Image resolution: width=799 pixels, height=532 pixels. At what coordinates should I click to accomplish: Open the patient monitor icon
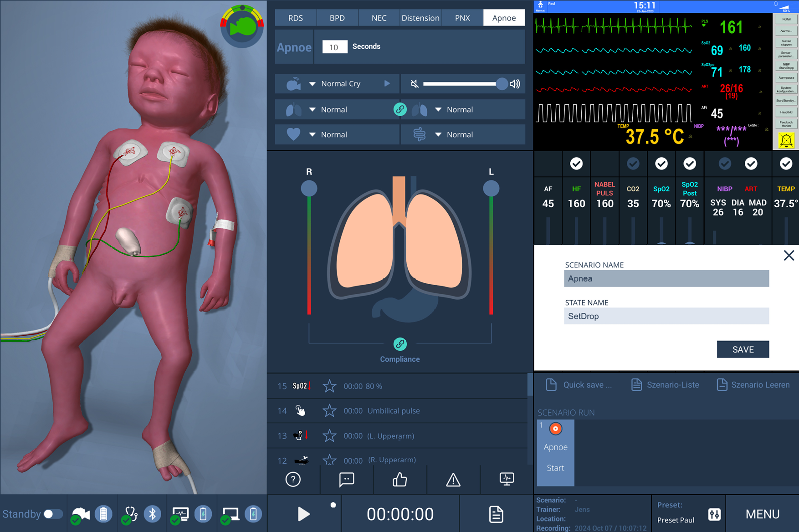point(507,479)
